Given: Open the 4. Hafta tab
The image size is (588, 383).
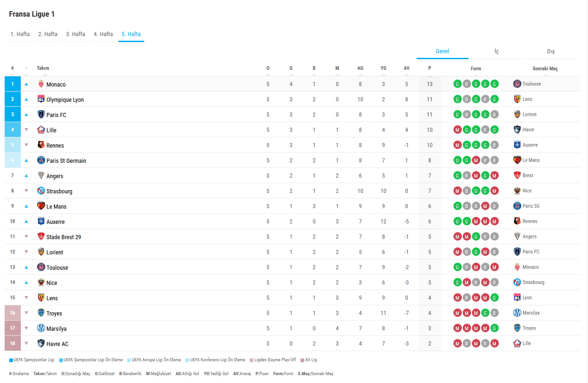Looking at the screenshot, I should [104, 34].
